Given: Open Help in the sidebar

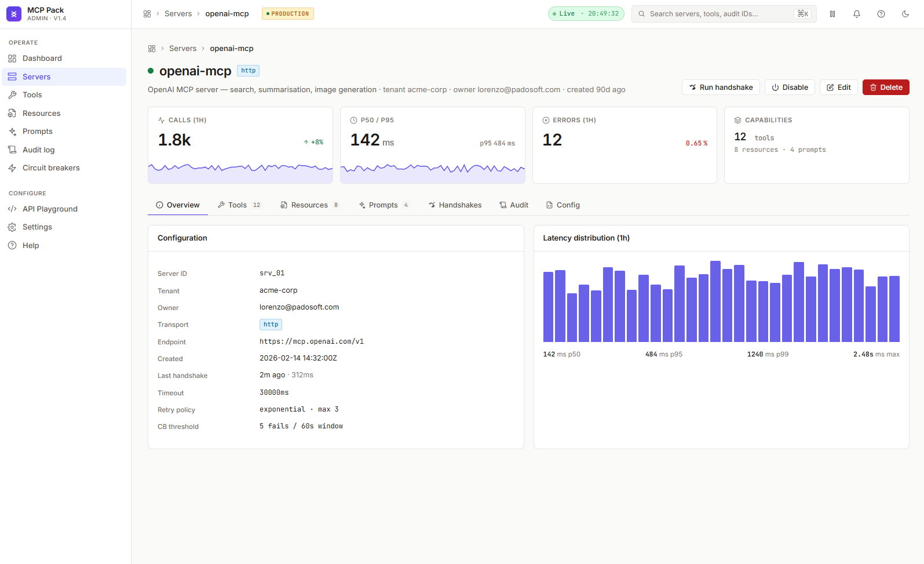Looking at the screenshot, I should 64,246.
